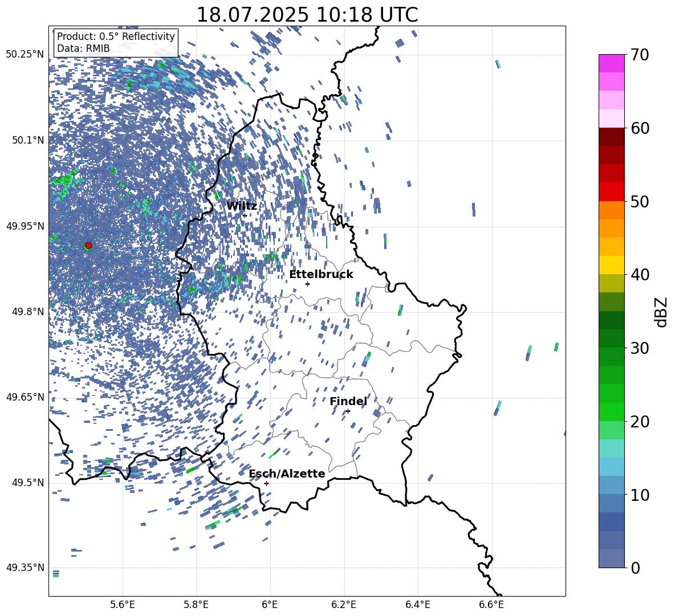Viewport: 675px width, 616px height.
Task: Click the 49.95°N latitude tick label
Action: (25, 226)
